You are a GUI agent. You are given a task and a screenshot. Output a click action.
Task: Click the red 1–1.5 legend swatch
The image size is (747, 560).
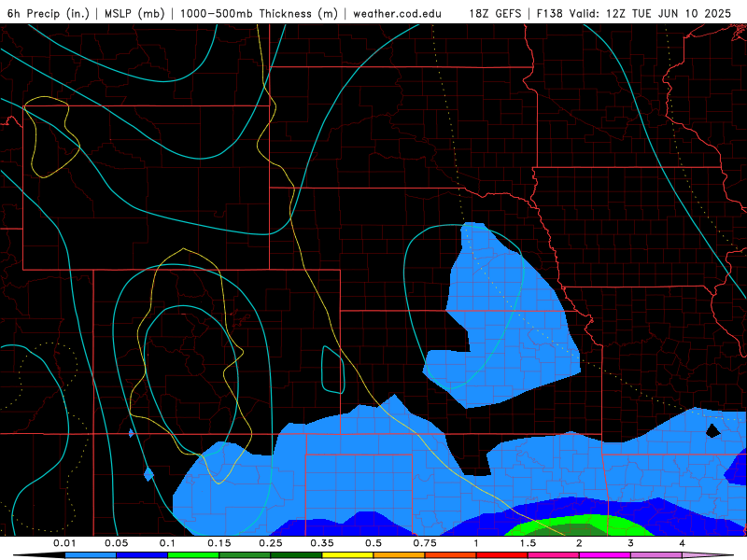tap(501, 555)
